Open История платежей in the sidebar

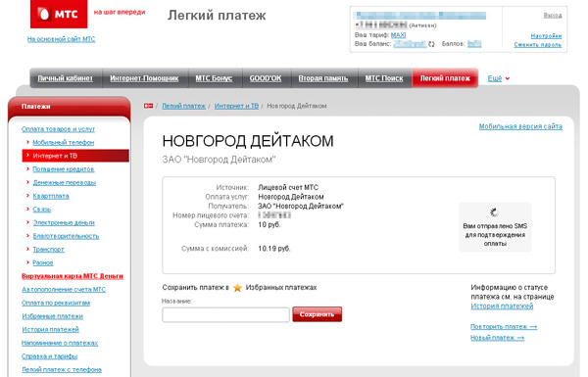pos(50,329)
